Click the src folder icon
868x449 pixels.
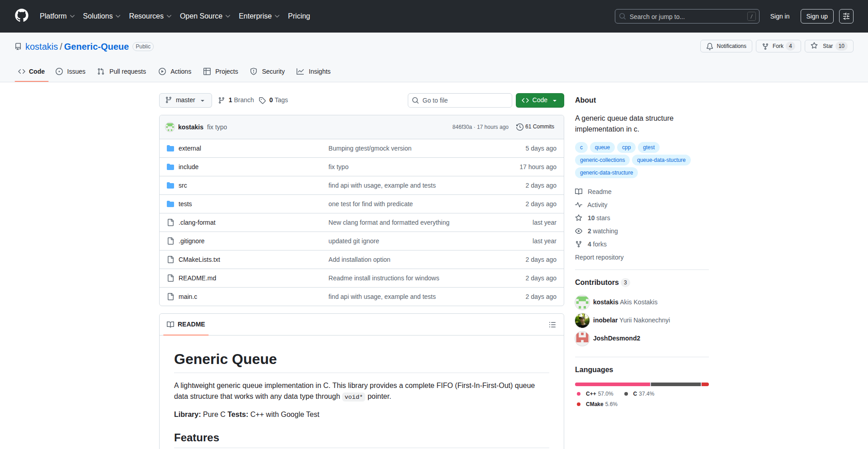click(170, 185)
